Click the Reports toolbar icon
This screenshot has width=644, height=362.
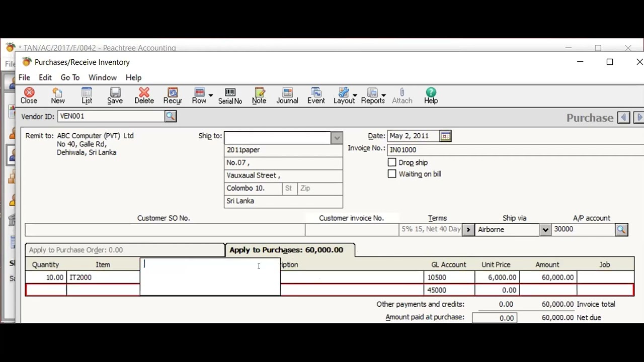point(373,96)
